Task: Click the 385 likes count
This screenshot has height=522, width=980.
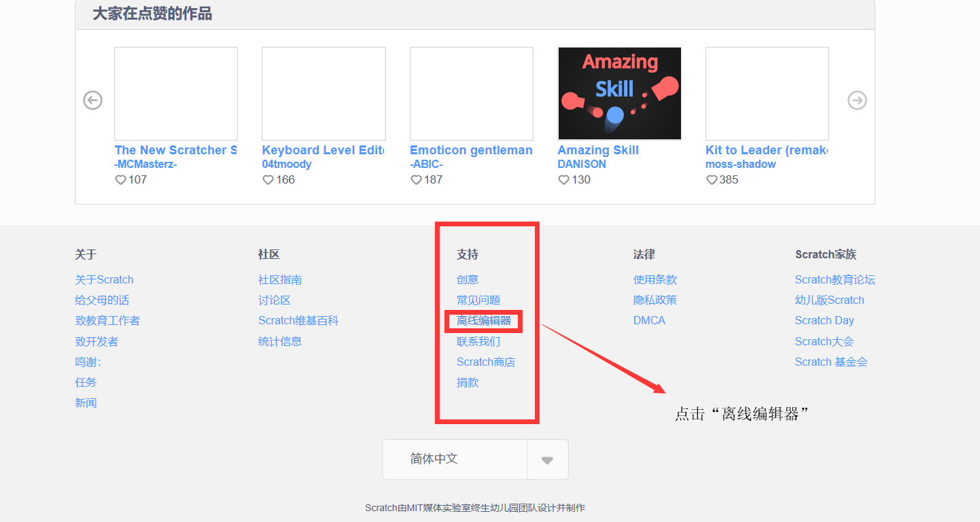Action: pyautogui.click(x=729, y=180)
